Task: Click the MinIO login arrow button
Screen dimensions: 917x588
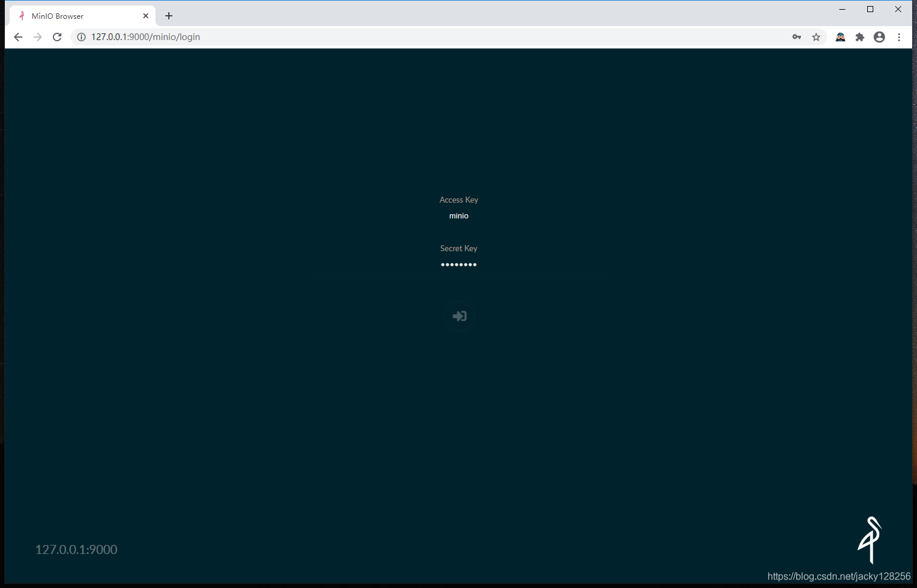Action: pyautogui.click(x=459, y=316)
